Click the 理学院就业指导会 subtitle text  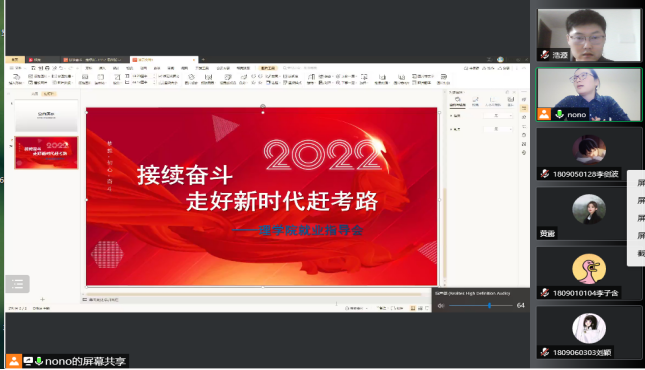[311, 230]
